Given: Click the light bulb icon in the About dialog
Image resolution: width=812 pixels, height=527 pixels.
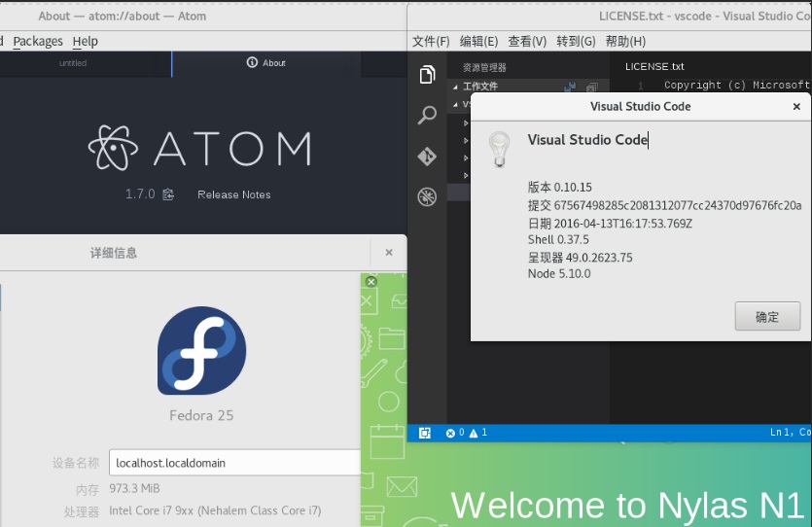Looking at the screenshot, I should coord(499,149).
